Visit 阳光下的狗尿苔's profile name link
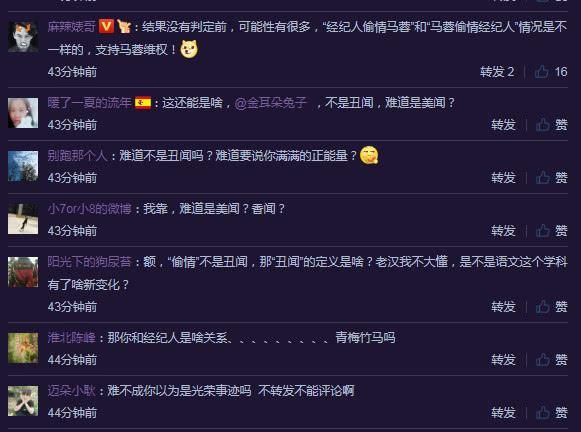 click(x=89, y=262)
